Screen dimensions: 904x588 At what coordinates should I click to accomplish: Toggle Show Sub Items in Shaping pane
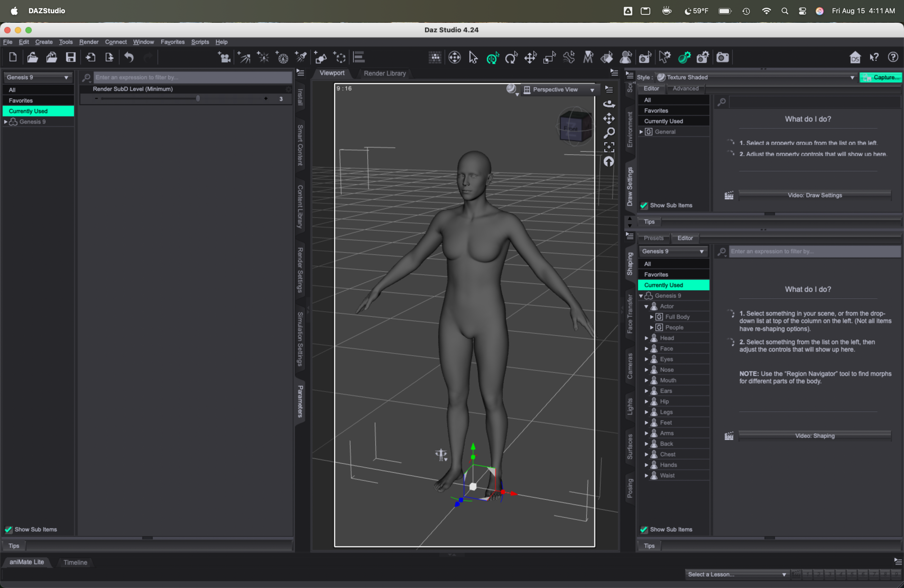pyautogui.click(x=644, y=530)
